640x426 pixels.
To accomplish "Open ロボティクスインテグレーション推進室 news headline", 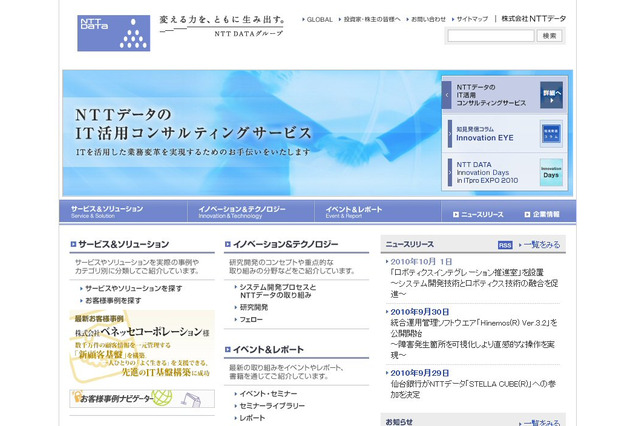I will tap(474, 283).
